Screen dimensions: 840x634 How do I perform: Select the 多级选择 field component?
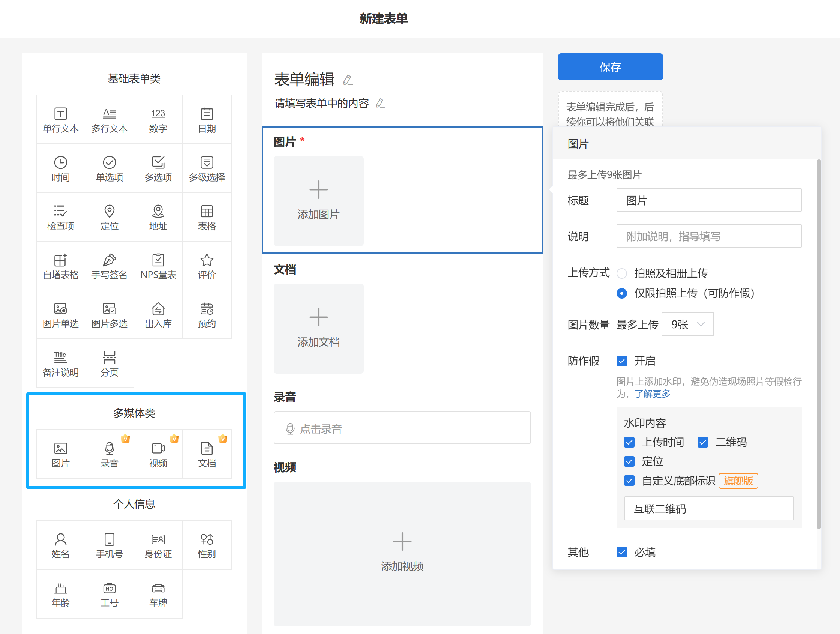[x=207, y=168]
